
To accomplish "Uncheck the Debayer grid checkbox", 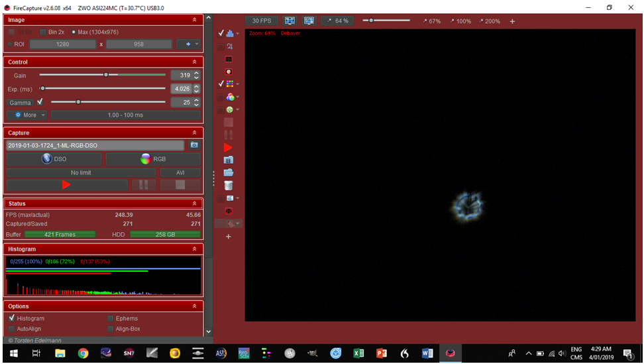I will pos(221,84).
